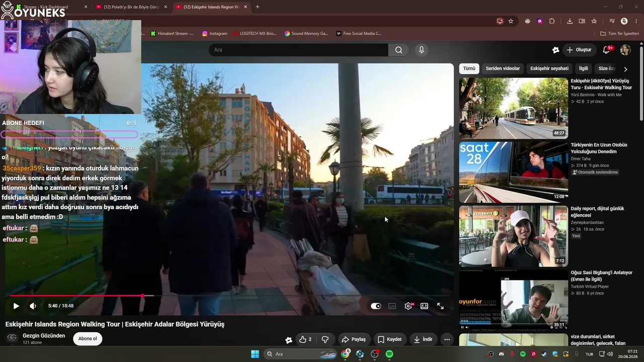
Task: Open the Zeynepkardashian channel name
Action: pos(587,222)
